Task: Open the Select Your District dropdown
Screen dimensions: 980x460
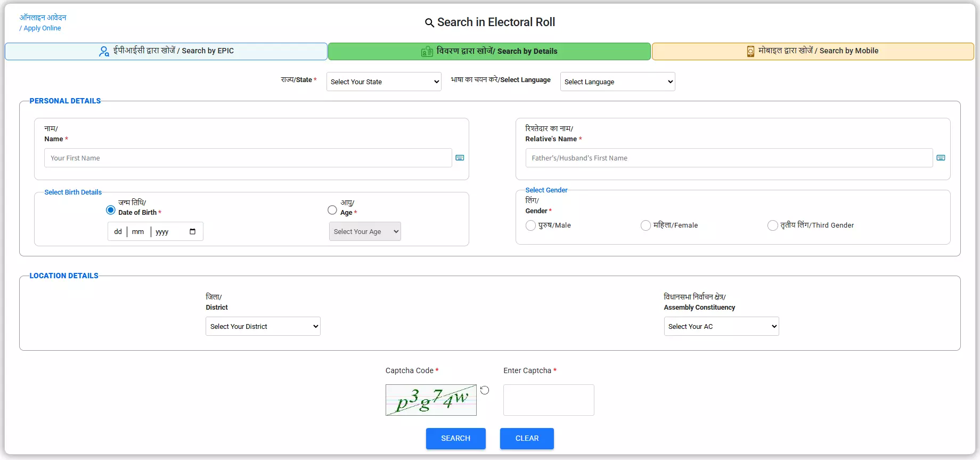Action: click(263, 326)
